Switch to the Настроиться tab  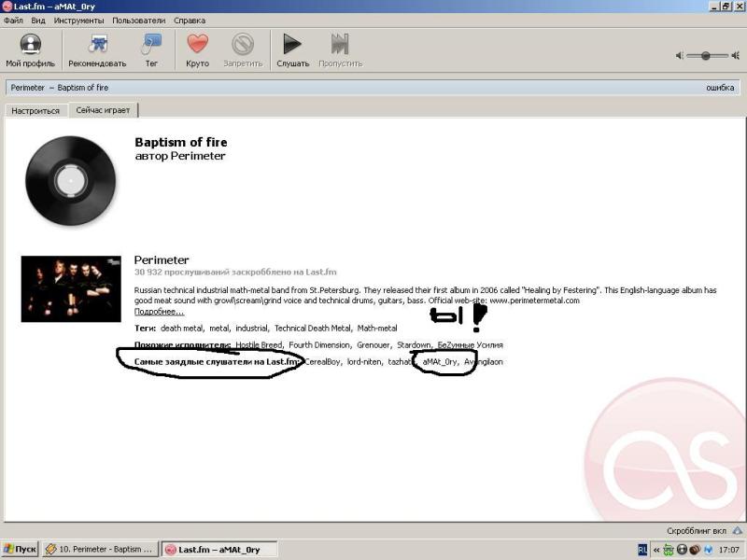click(x=35, y=110)
